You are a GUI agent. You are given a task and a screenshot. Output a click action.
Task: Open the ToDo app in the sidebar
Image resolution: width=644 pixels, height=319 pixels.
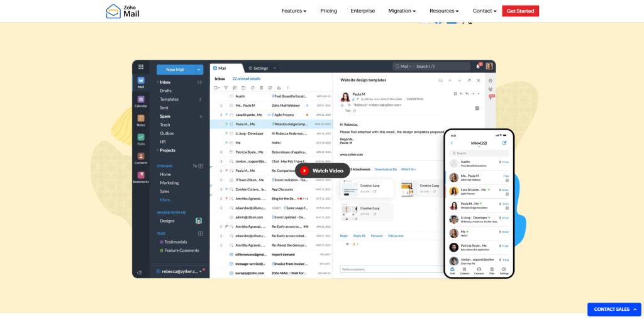tap(141, 139)
